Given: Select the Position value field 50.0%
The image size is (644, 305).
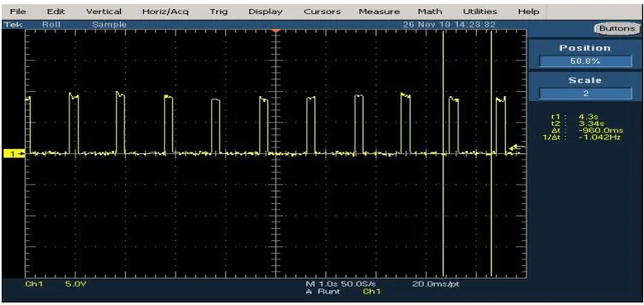Looking at the screenshot, I should (x=585, y=61).
